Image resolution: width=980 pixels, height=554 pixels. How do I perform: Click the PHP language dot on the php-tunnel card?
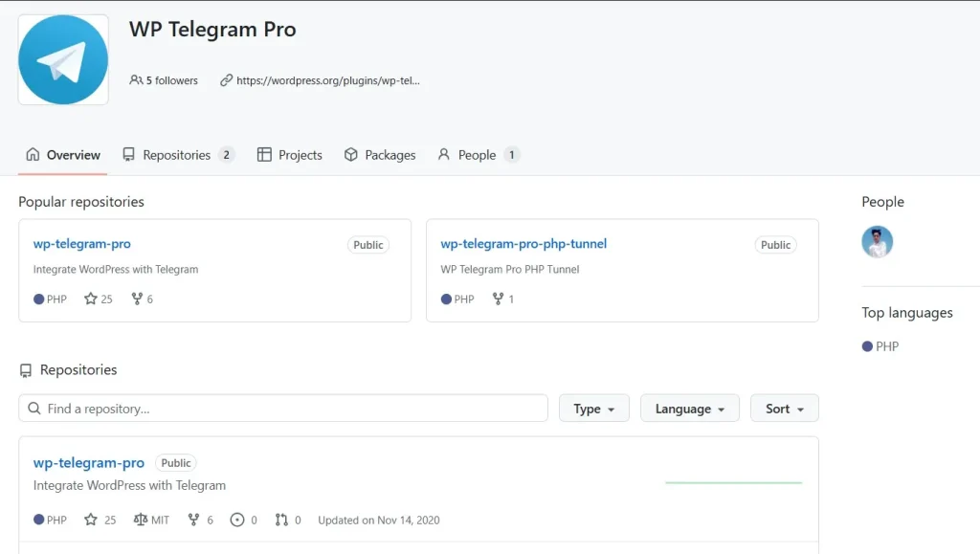446,299
